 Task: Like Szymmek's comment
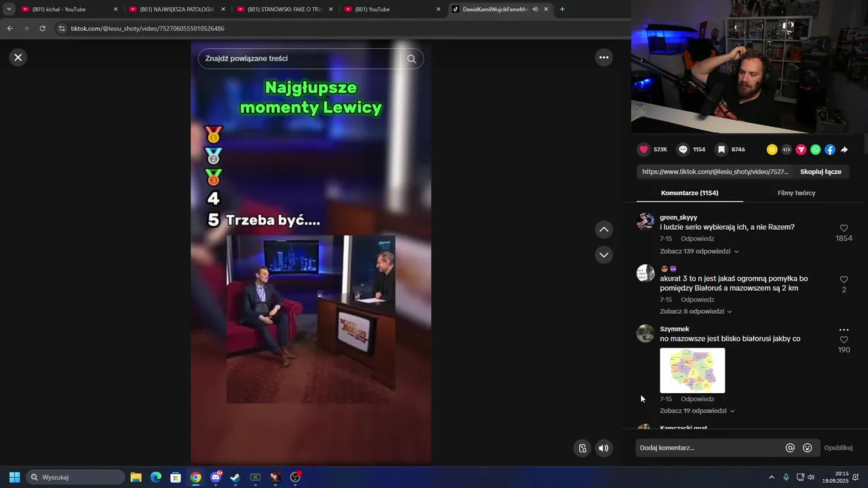pos(844,340)
